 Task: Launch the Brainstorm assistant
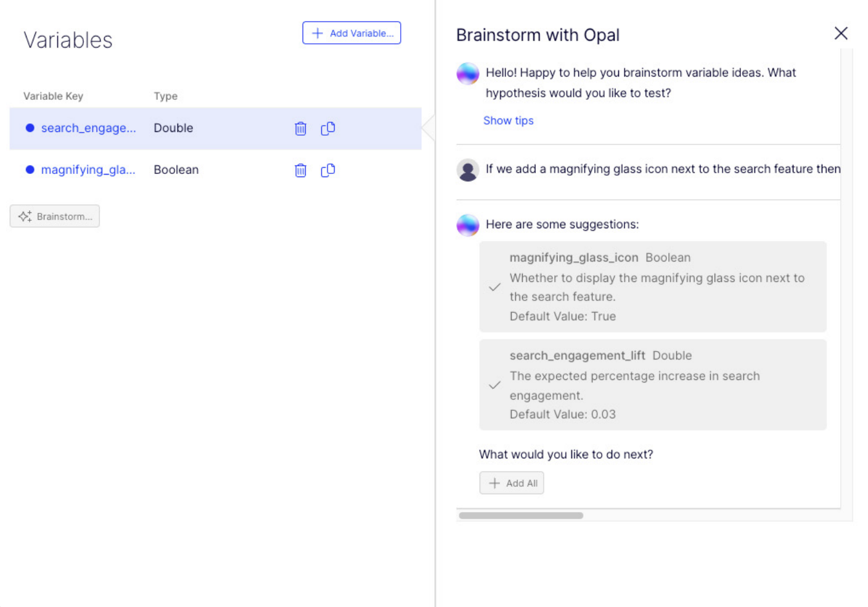click(x=54, y=216)
